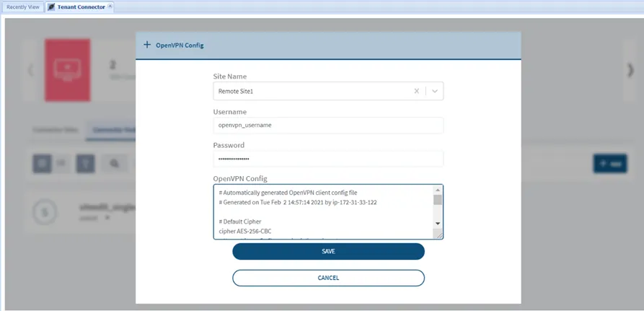Click the blurred filter icon in background toolbar
644x311 pixels.
(85, 164)
